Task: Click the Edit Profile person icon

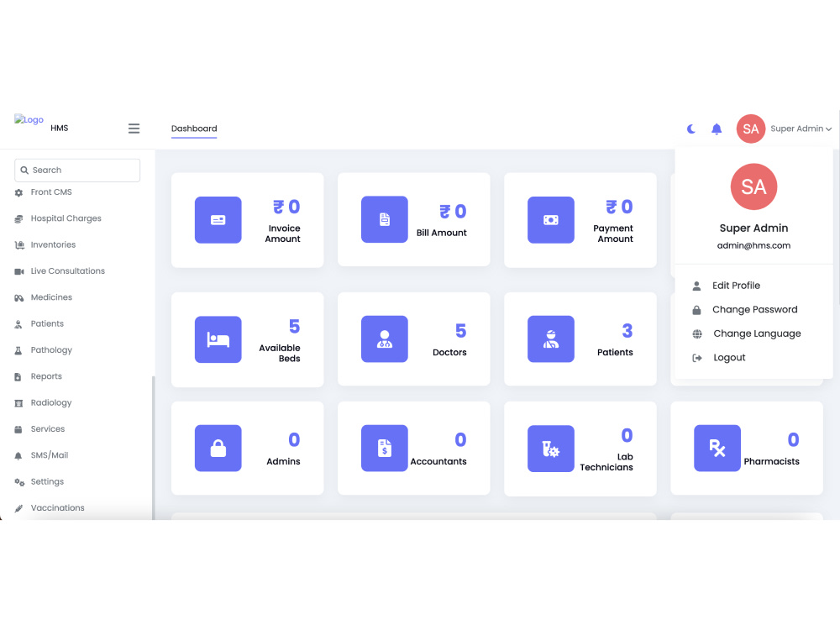Action: coord(696,286)
